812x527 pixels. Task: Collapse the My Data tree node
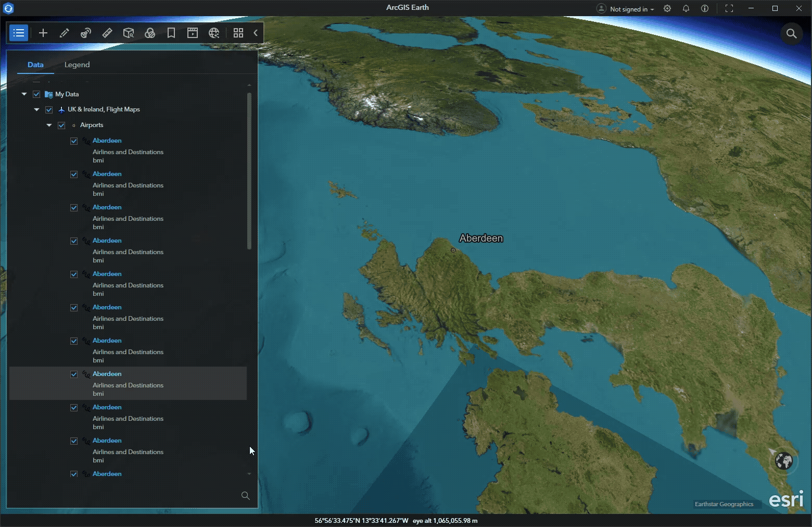point(24,94)
